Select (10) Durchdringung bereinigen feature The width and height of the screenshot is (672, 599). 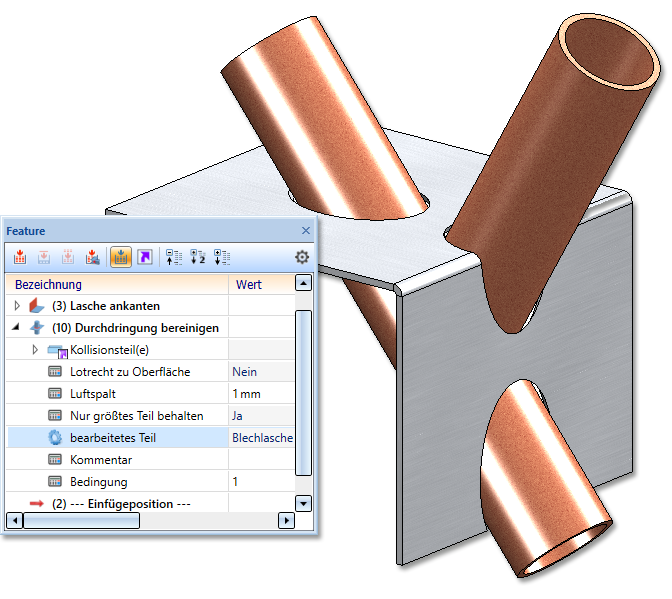[135, 328]
